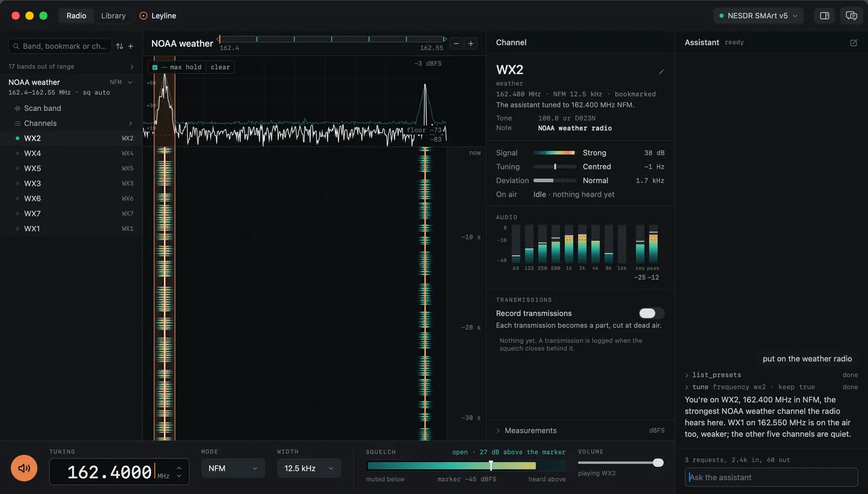868x494 pixels.
Task: Add a new band with the sidebar plus icon
Action: click(x=131, y=46)
